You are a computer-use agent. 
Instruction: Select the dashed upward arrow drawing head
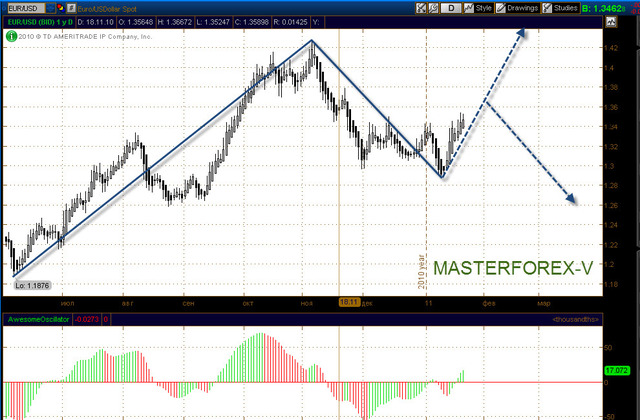(x=520, y=33)
